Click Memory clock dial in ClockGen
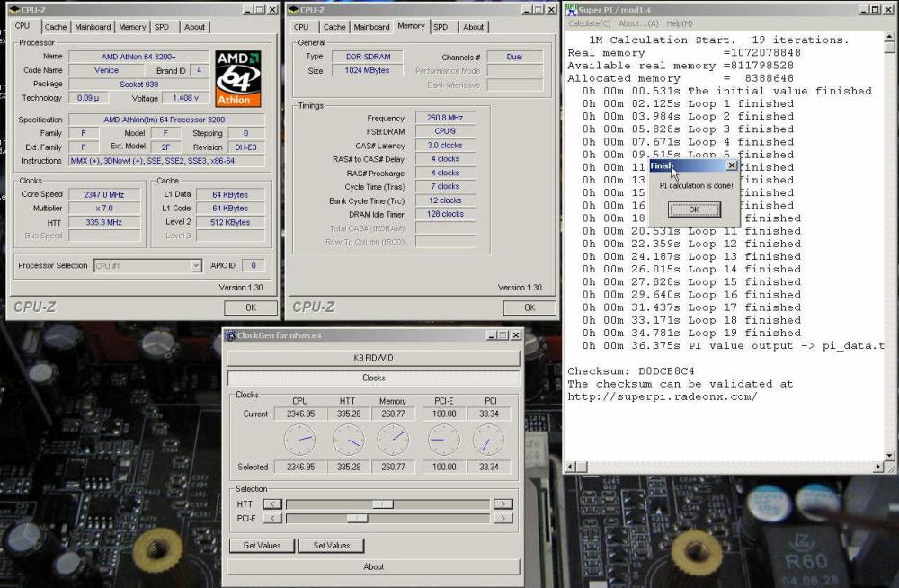This screenshot has height=588, width=899. pos(393,440)
